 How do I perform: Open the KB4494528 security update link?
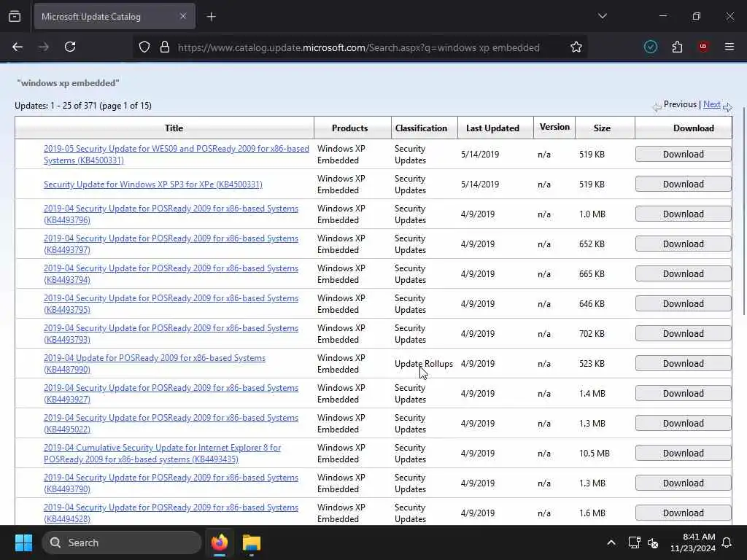point(171,513)
